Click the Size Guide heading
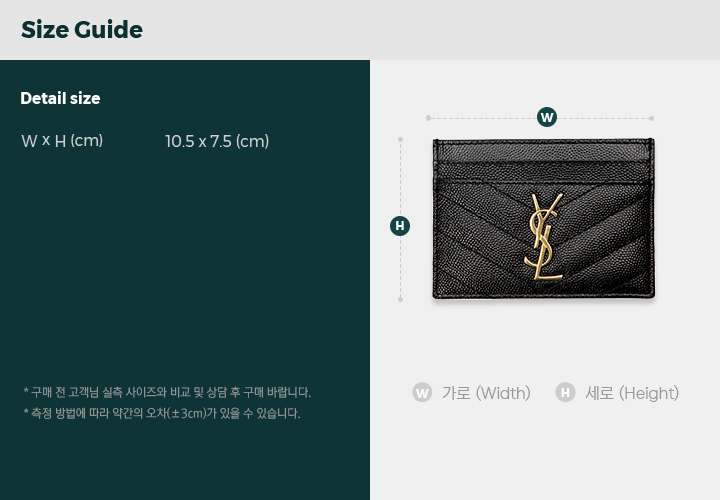The image size is (720, 500). pyautogui.click(x=82, y=30)
